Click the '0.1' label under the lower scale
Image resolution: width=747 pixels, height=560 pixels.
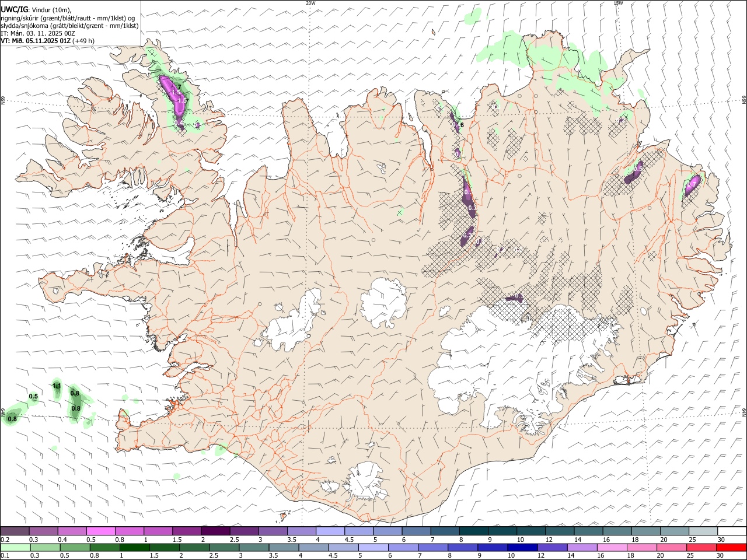[x=5, y=555]
